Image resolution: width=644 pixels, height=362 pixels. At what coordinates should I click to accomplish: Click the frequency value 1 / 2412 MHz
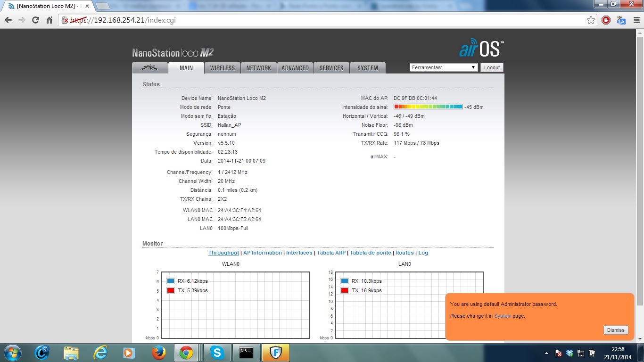click(x=232, y=172)
